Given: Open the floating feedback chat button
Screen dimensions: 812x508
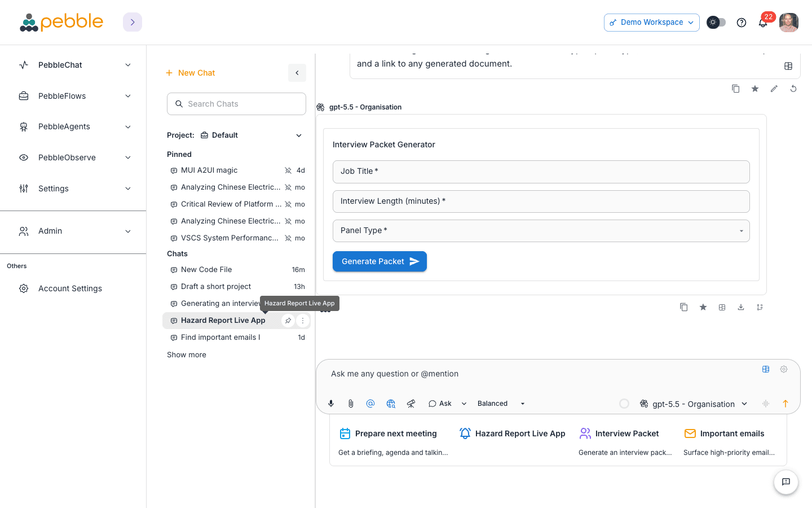Looking at the screenshot, I should tap(786, 482).
